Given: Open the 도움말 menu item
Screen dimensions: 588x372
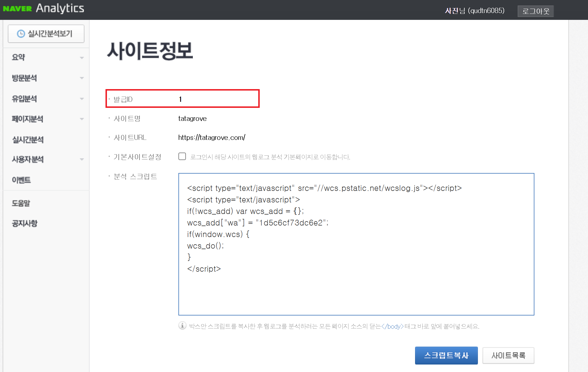Looking at the screenshot, I should click(21, 203).
